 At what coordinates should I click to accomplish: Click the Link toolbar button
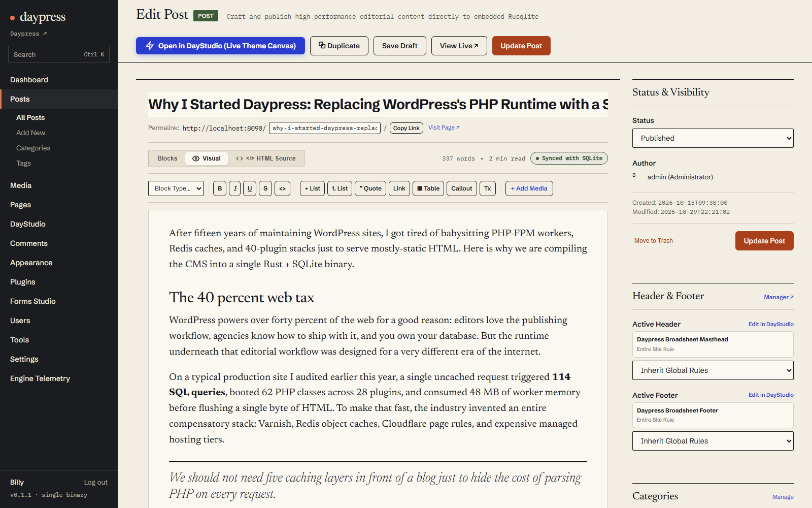click(399, 188)
